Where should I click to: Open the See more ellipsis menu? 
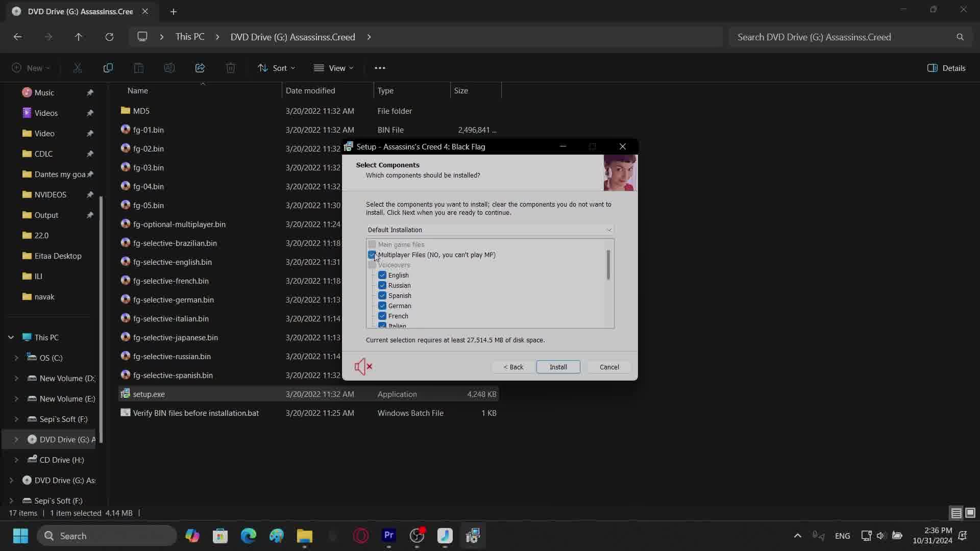pyautogui.click(x=380, y=68)
